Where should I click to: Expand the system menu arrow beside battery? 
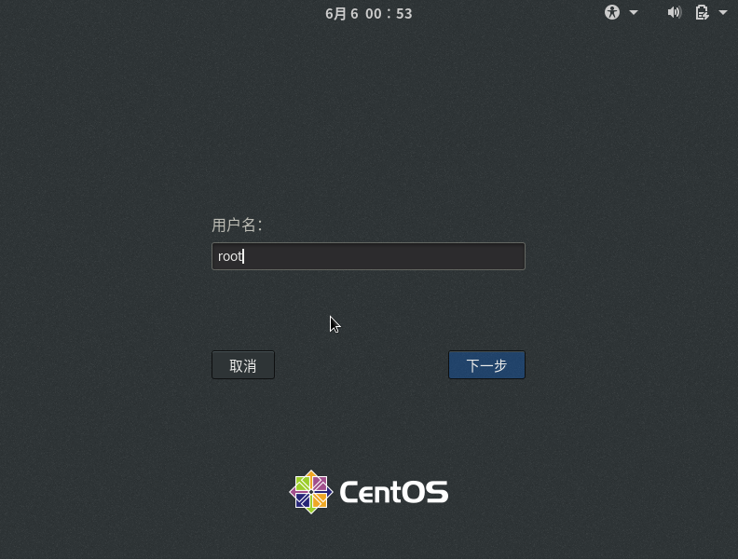[723, 13]
